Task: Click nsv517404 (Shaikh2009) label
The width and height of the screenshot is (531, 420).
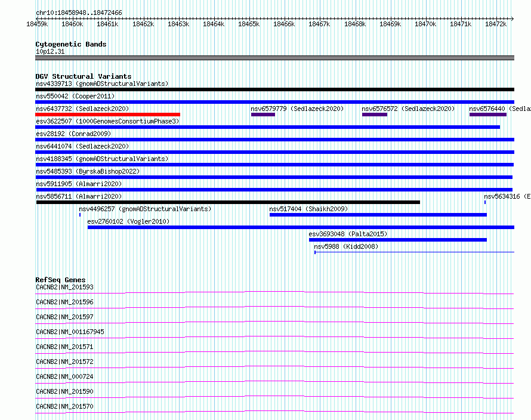Action: [308, 209]
